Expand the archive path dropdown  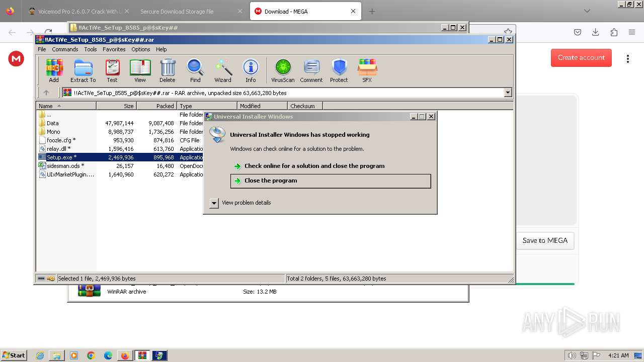[508, 93]
